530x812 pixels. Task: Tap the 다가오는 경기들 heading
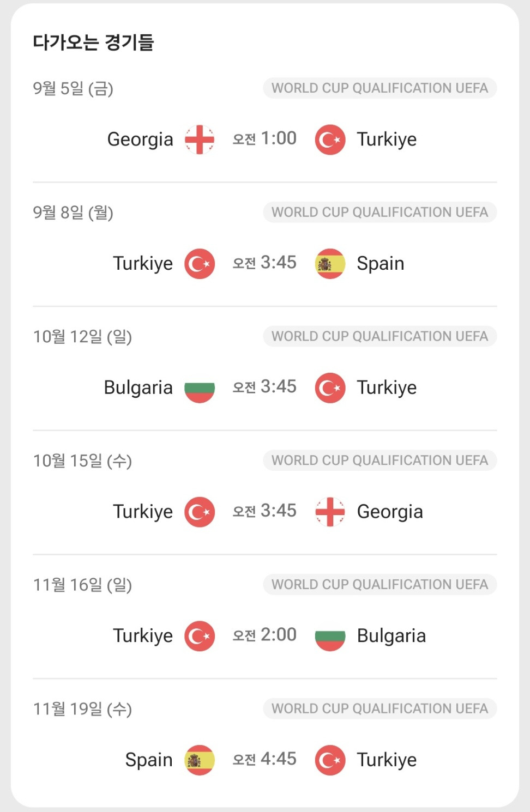94,43
